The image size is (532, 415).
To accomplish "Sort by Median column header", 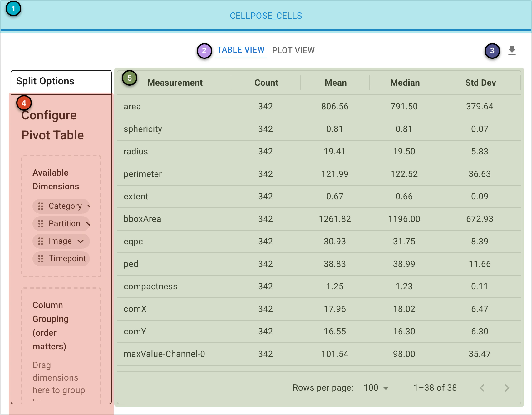I will [x=405, y=82].
